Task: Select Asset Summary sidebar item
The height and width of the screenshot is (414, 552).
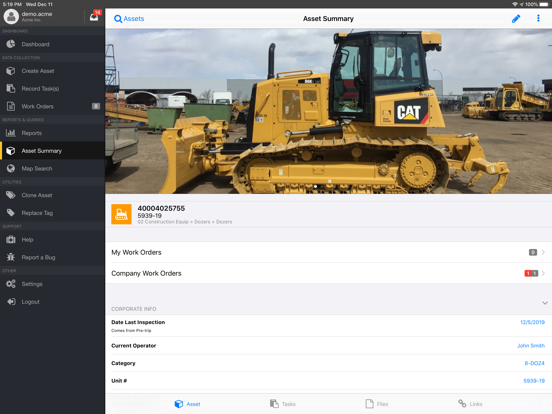Action: (x=52, y=151)
